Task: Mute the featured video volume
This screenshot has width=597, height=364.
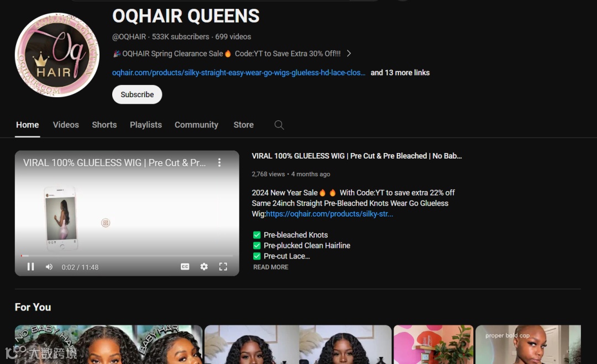Action: coord(49,267)
